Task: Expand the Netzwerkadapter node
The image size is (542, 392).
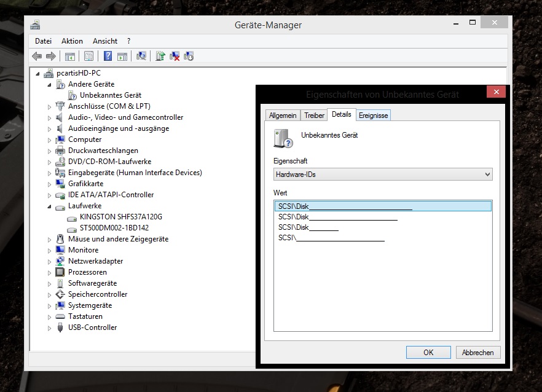Action: 49,262
